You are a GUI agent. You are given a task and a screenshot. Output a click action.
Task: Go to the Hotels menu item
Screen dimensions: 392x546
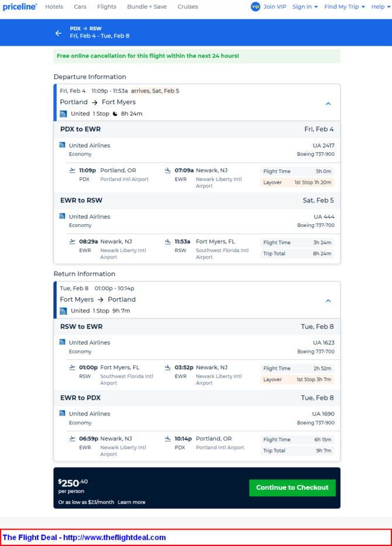pos(54,6)
